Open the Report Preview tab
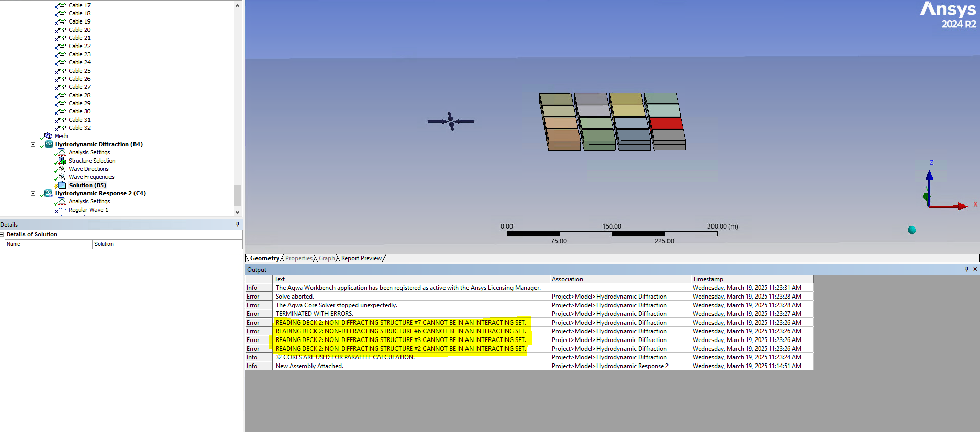The image size is (980, 432). click(x=361, y=258)
